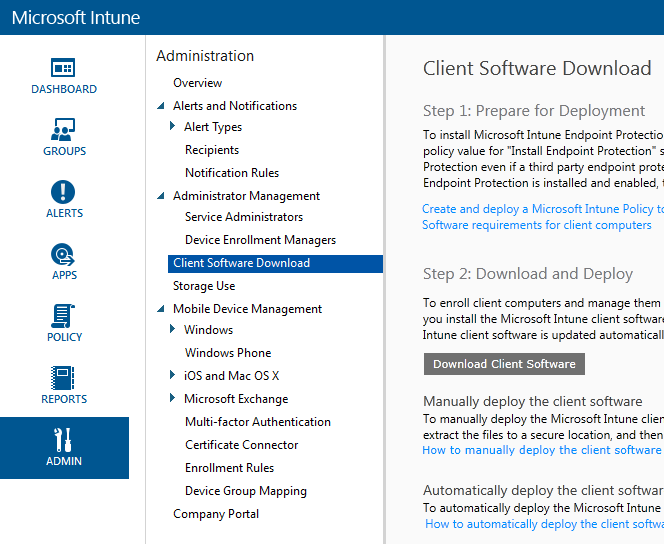Viewport: 664px width, 544px height.
Task: Select the Administrator Management label
Action: [x=246, y=196]
